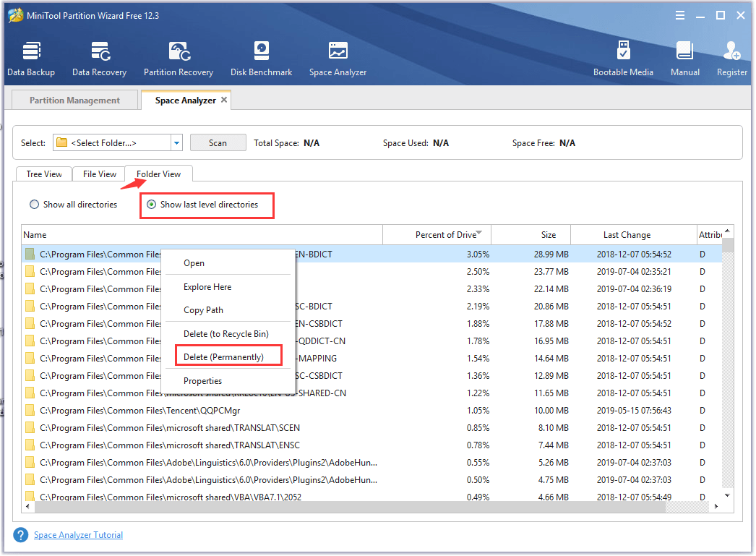The image size is (756, 556).
Task: Expand the Select Folder dropdown
Action: click(x=176, y=142)
